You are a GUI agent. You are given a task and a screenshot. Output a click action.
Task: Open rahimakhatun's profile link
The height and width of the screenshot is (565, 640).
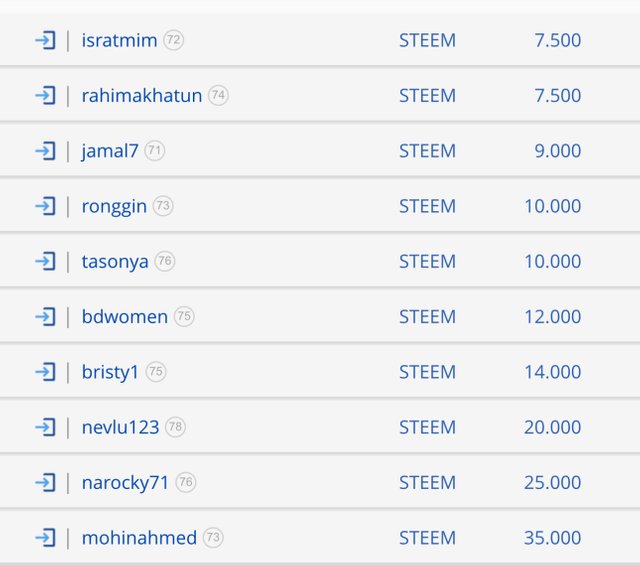click(x=142, y=96)
